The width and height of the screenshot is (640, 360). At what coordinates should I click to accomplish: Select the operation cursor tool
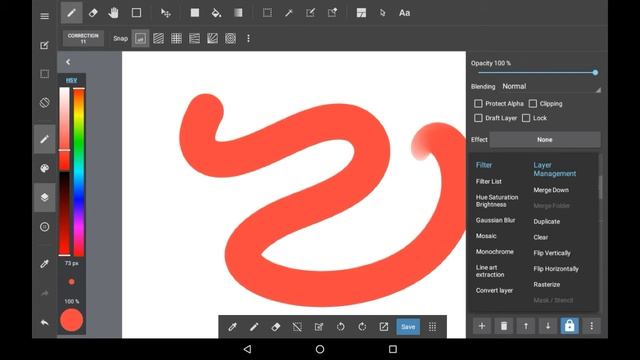point(382,13)
